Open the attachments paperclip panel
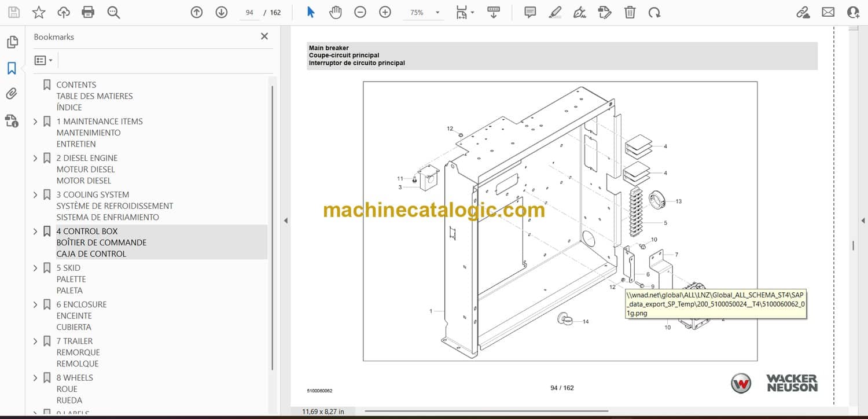868x419 pixels. click(x=12, y=94)
